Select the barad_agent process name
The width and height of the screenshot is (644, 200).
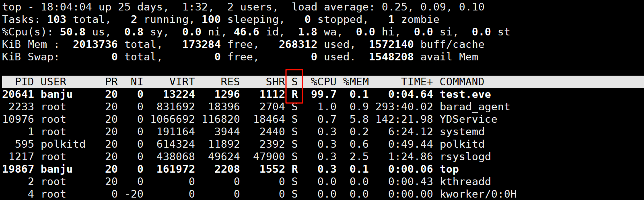pyautogui.click(x=475, y=107)
